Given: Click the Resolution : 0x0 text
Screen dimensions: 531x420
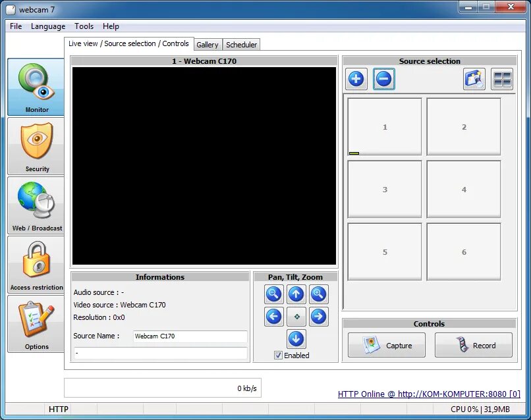Looking at the screenshot, I should coord(99,317).
